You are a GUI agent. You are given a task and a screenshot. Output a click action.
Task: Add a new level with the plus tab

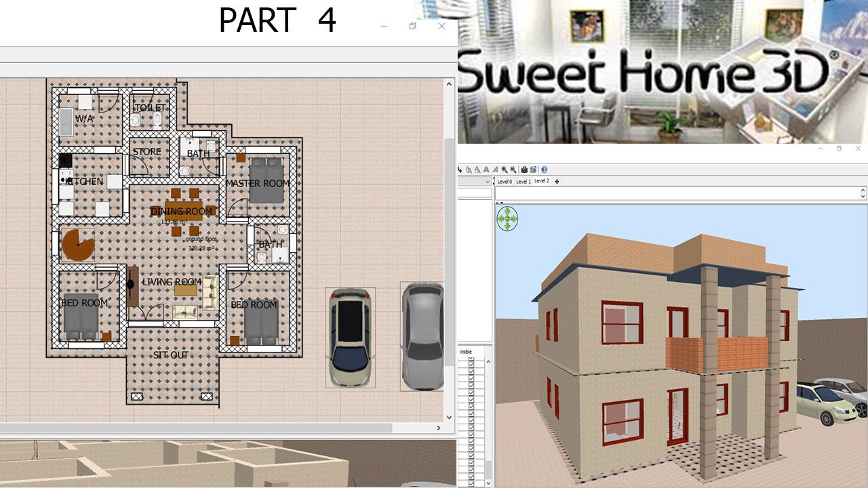557,182
